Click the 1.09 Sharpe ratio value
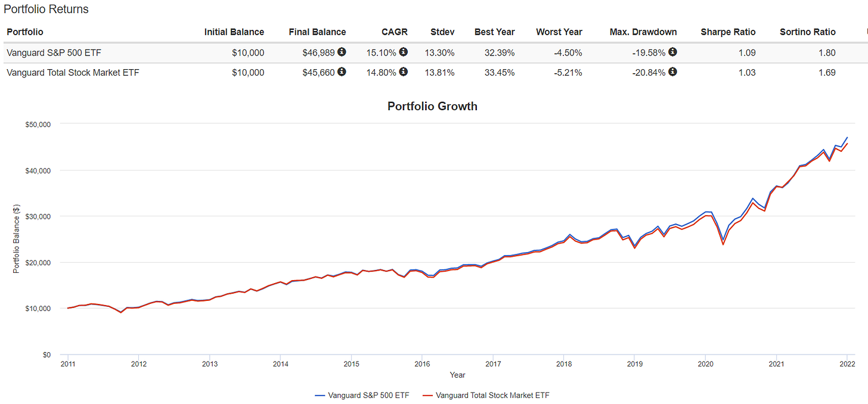Viewport: 868px width, 404px height. coord(747,52)
